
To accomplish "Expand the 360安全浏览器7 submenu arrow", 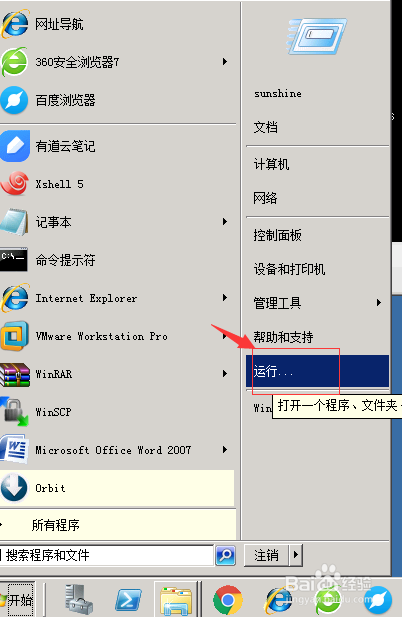I will [225, 62].
